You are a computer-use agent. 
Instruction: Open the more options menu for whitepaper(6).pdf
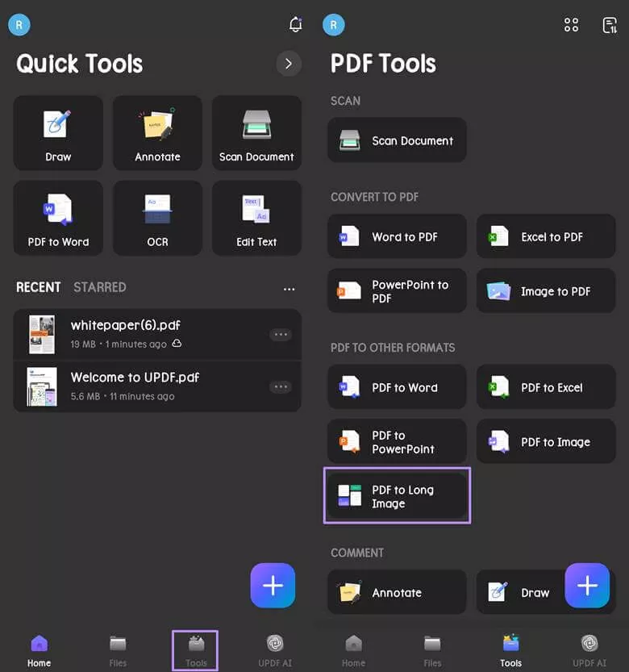281,335
